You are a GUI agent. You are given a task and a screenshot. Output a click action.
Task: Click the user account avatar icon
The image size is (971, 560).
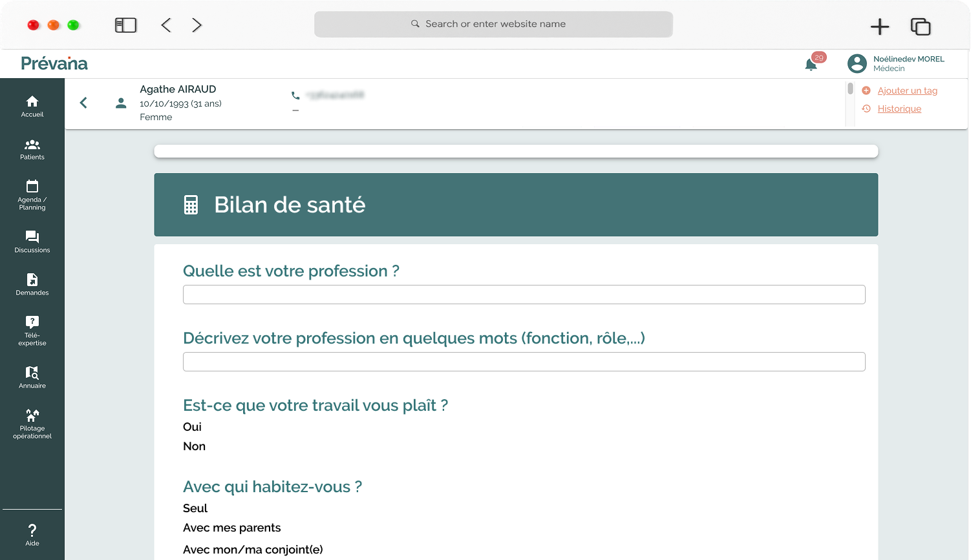pos(857,63)
